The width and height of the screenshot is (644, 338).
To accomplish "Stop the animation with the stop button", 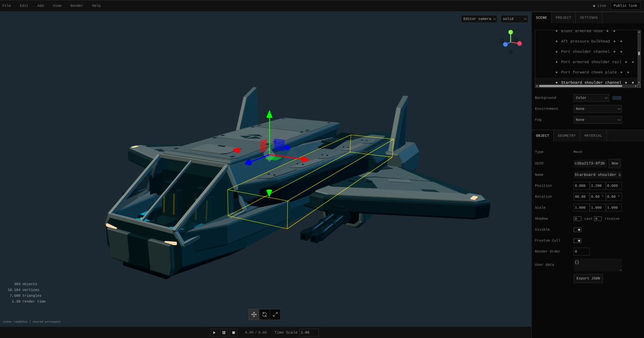I will pyautogui.click(x=233, y=333).
